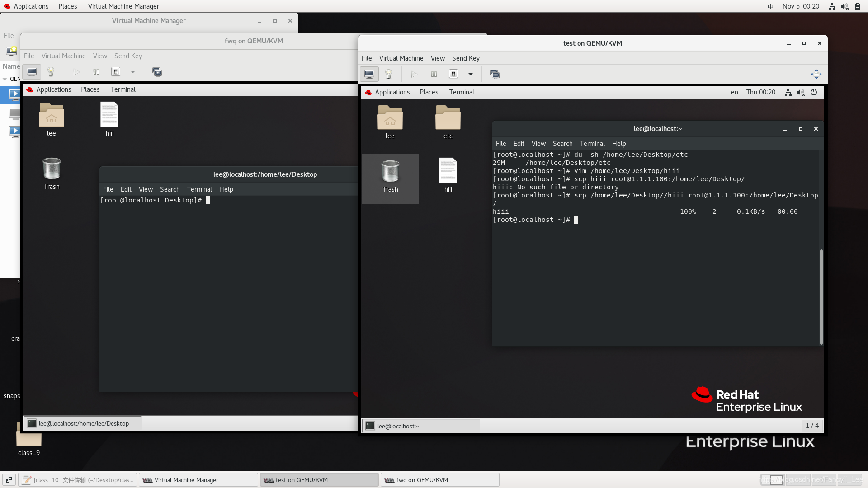Switch to fwq on QEMU/KVM taskbar button
Screen dimensions: 868x488
439,480
